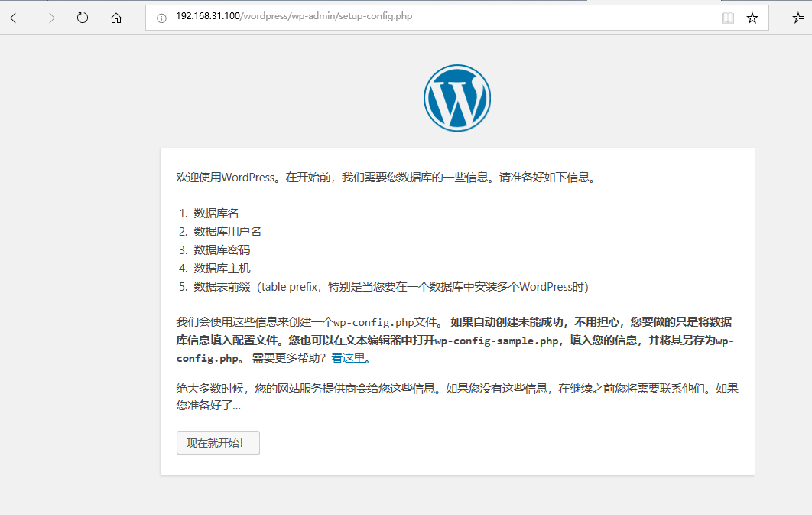Click the list item 数据库密码
812x515 pixels.
pyautogui.click(x=222, y=250)
